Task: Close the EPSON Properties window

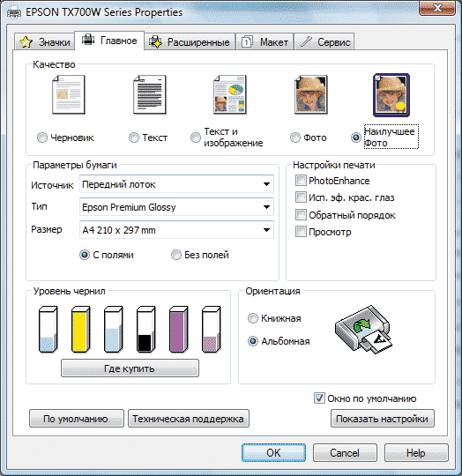Action: [437, 8]
